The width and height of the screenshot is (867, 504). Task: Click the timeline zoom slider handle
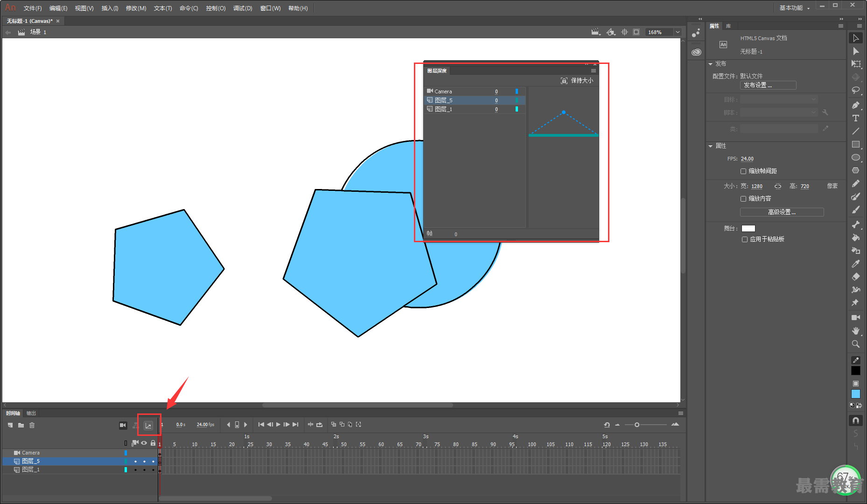(x=637, y=425)
